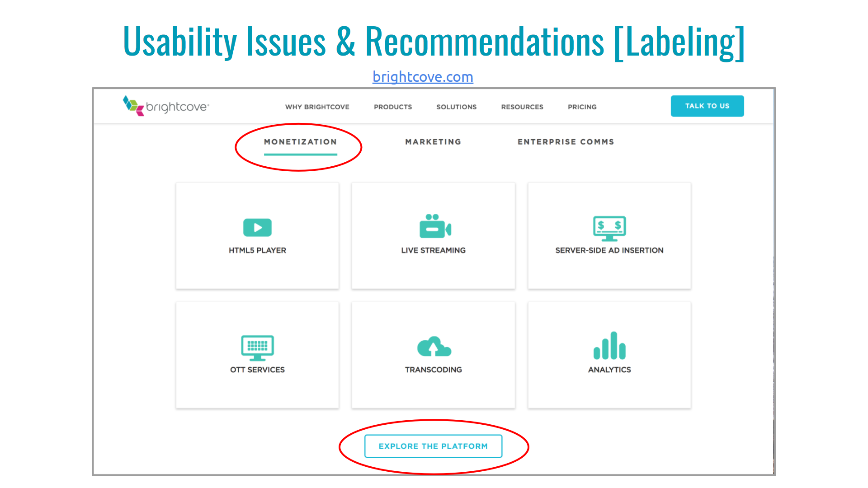Viewport: 868px width, 488px height.
Task: Click the Server-Side Ad Insertion monitor icon
Action: pos(609,228)
